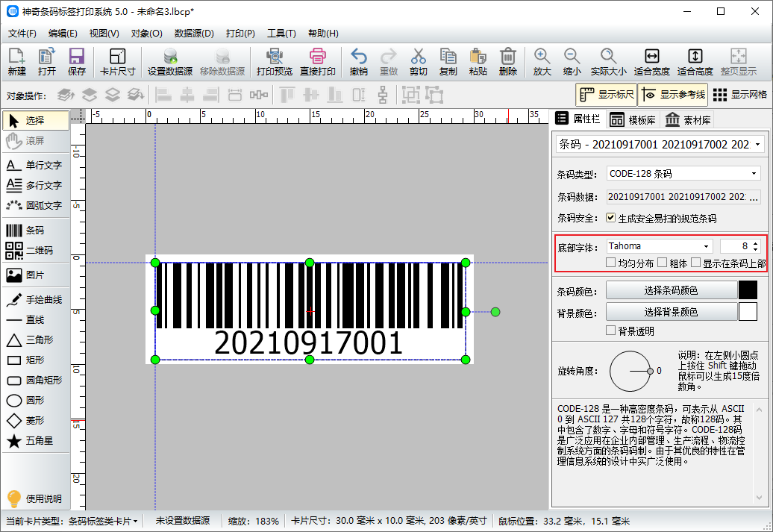773x532 pixels.
Task: Cut the selection with 剪切
Action: click(x=418, y=62)
